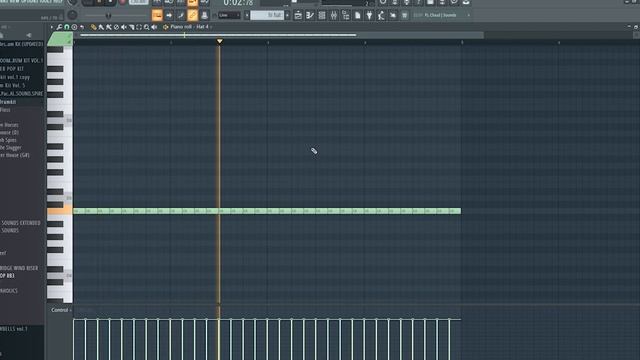Choose the Select marquee tool
This screenshot has width=640, height=360.
[139, 27]
